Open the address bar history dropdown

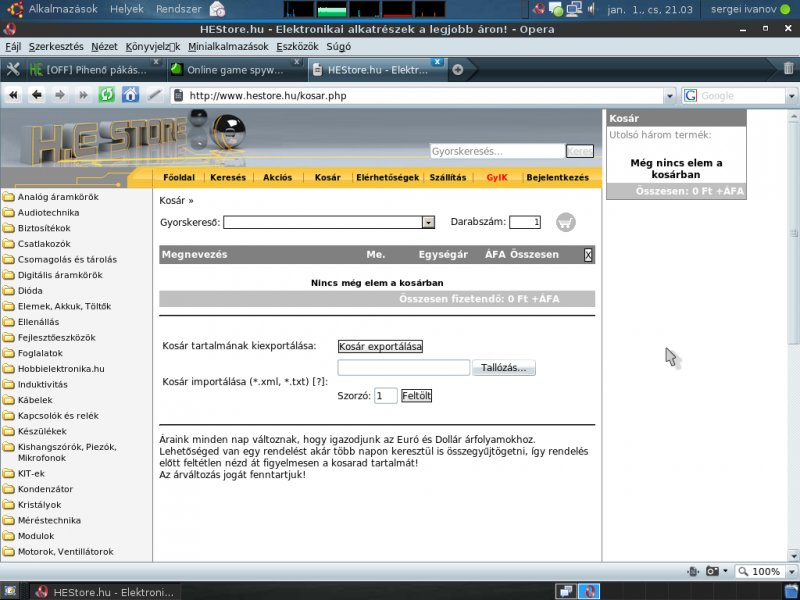point(670,96)
